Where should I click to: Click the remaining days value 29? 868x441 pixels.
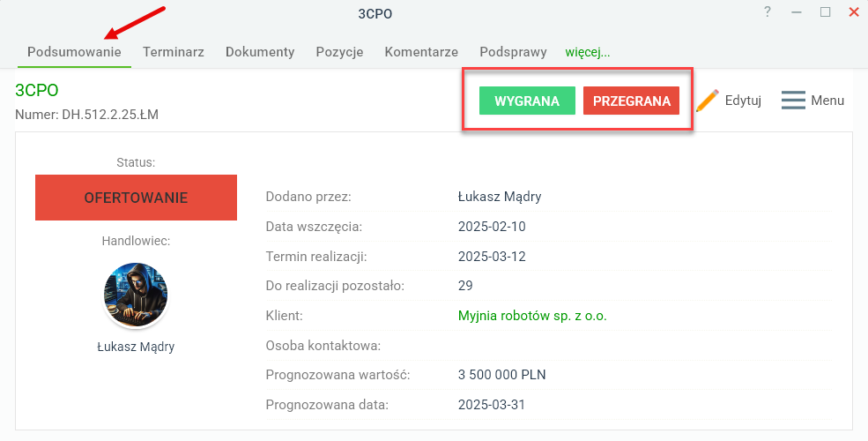coord(465,286)
